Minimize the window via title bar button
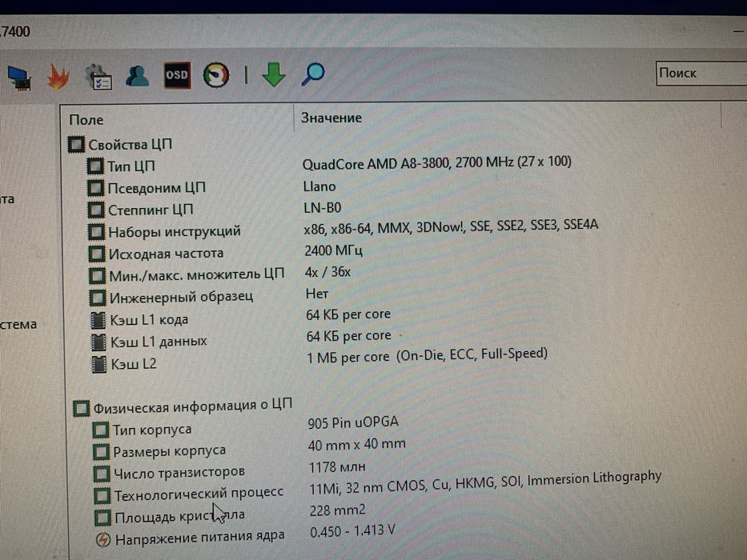Viewport: 747px width, 560px height. [739, 31]
